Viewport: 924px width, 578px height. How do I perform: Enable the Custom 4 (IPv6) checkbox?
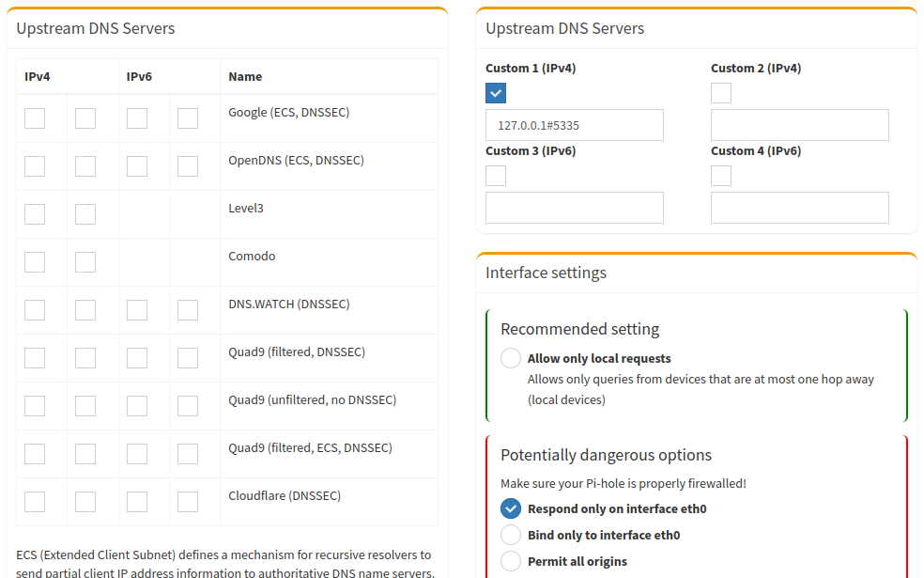[721, 175]
